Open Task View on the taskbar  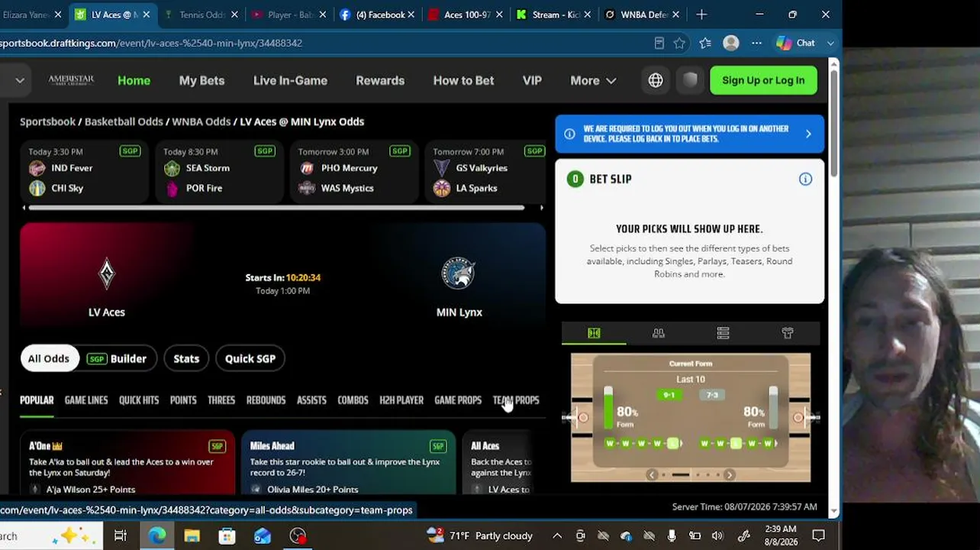(x=121, y=535)
